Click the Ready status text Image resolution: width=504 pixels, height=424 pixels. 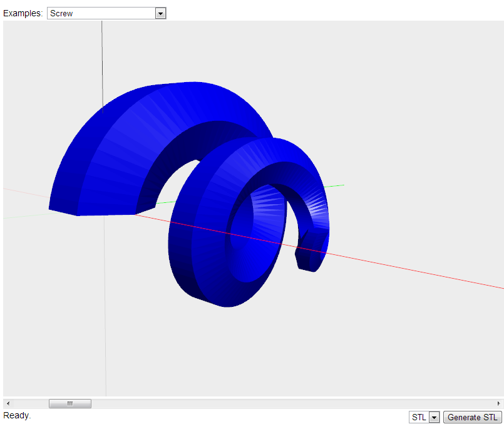coord(17,415)
